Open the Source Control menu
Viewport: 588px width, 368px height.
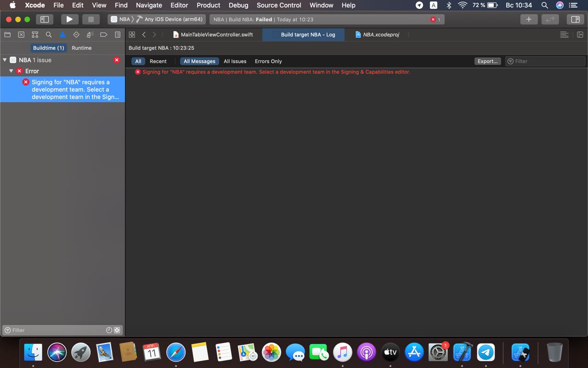(279, 5)
